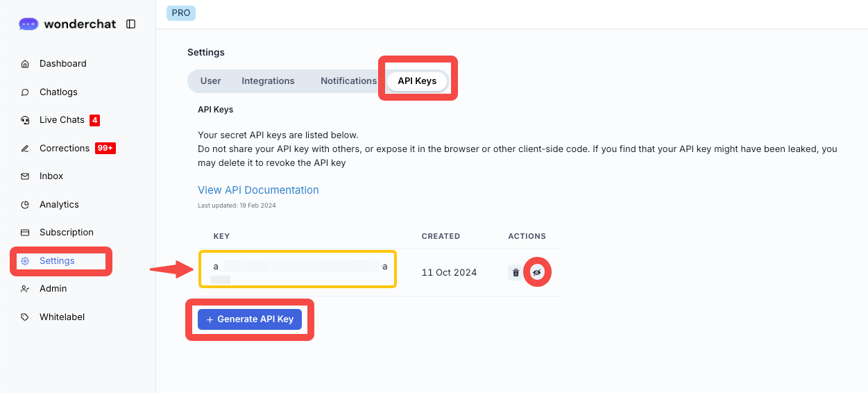Click the Live Chats headset icon
Viewport: 868px width, 393px height.
(25, 120)
